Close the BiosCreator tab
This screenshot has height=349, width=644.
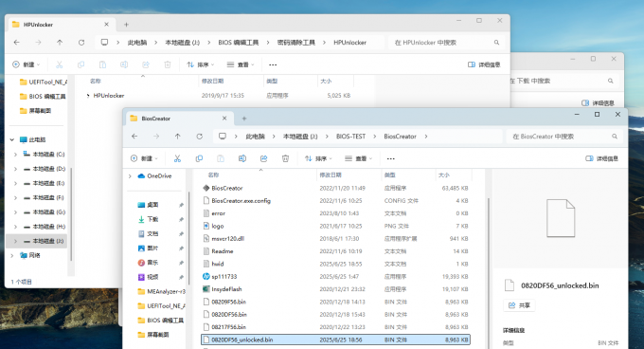(x=224, y=119)
